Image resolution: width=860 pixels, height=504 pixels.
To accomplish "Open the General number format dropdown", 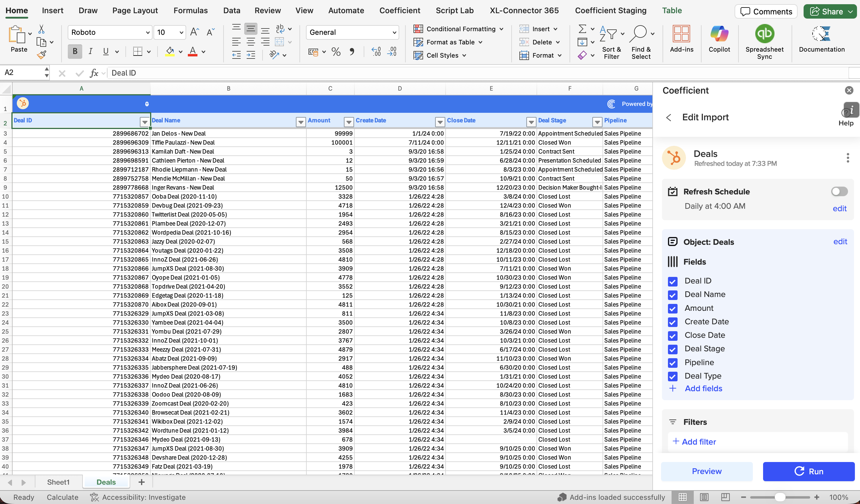I will coord(394,32).
